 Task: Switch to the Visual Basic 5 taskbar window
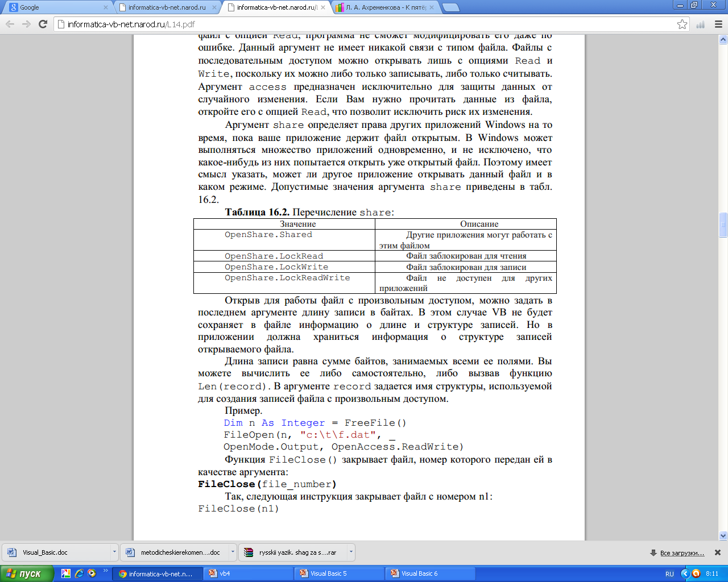tap(340, 573)
